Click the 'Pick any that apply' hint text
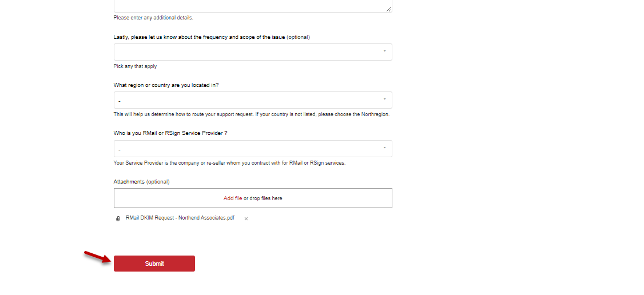This screenshot has height=295, width=644. coord(135,66)
